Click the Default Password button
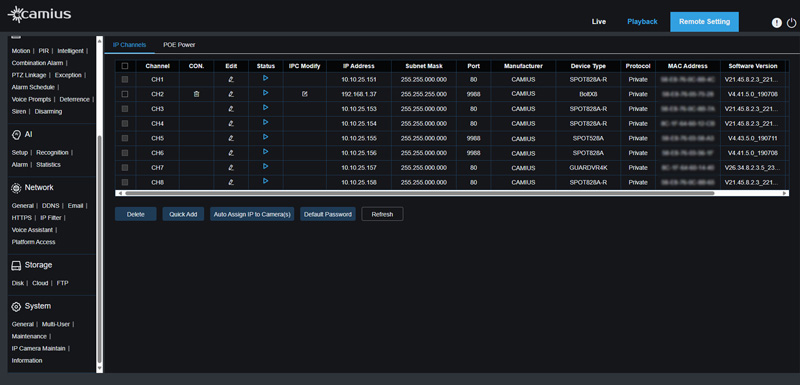 (328, 214)
